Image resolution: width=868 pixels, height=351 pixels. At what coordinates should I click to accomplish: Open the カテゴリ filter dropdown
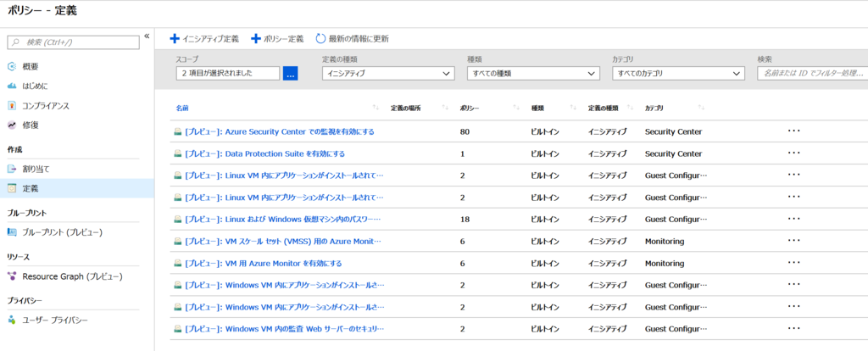[678, 73]
